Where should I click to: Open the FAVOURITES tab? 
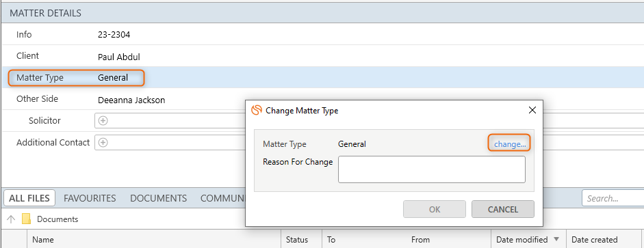(x=90, y=198)
